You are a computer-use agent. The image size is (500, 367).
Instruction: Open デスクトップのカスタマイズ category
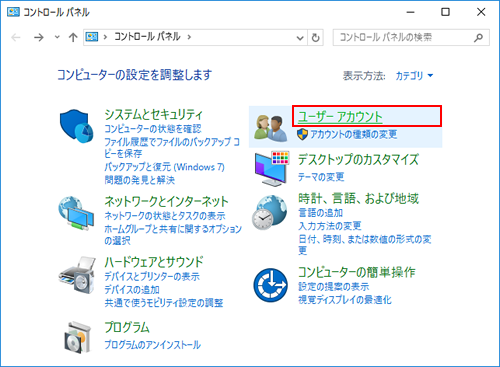(358, 159)
